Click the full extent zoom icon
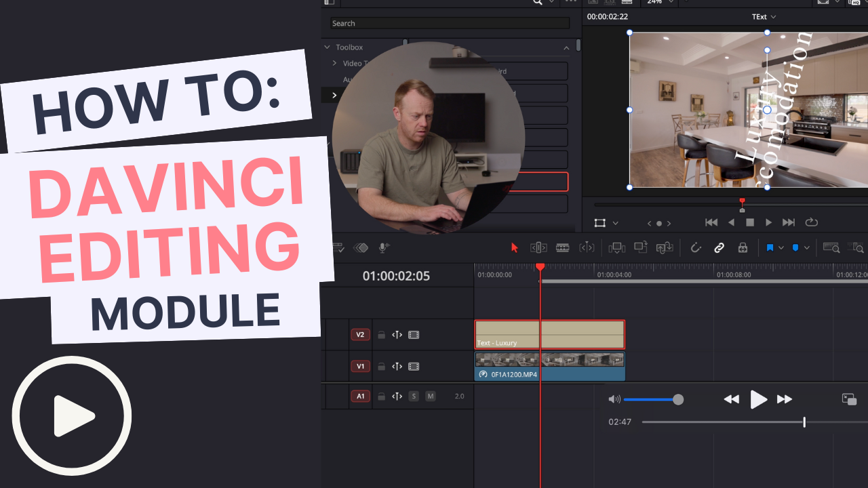The width and height of the screenshot is (868, 488). 831,248
